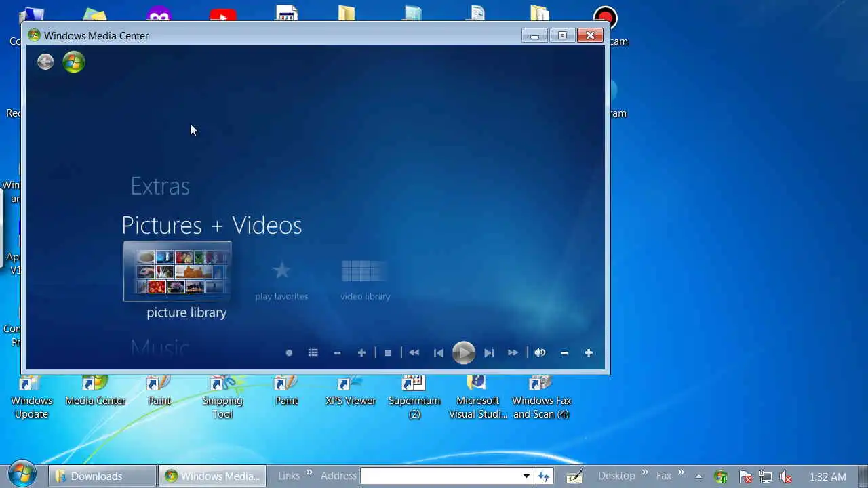Open network tray icon
This screenshot has height=488, width=868.
tap(765, 476)
